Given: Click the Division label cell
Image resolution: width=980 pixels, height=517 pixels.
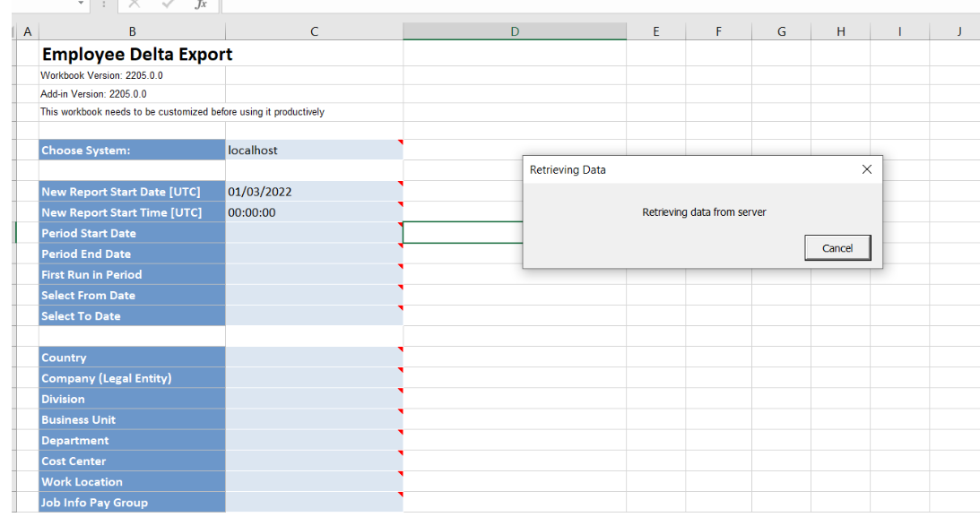Looking at the screenshot, I should (132, 399).
